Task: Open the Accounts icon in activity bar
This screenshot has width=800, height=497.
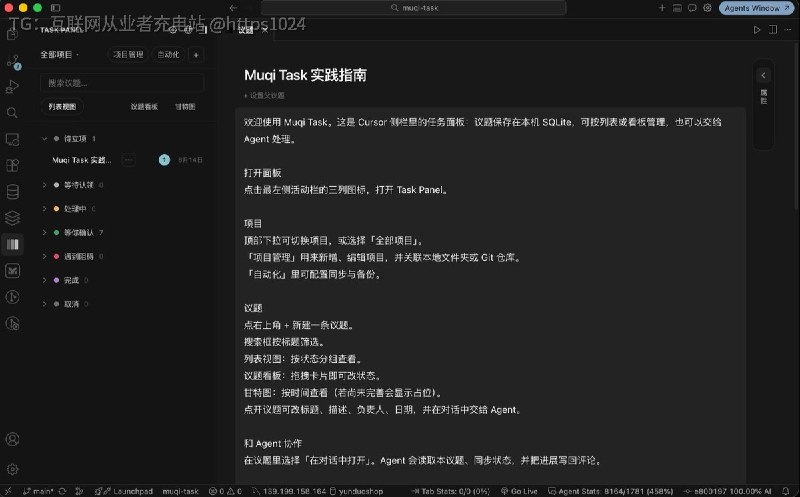Action: point(12,439)
